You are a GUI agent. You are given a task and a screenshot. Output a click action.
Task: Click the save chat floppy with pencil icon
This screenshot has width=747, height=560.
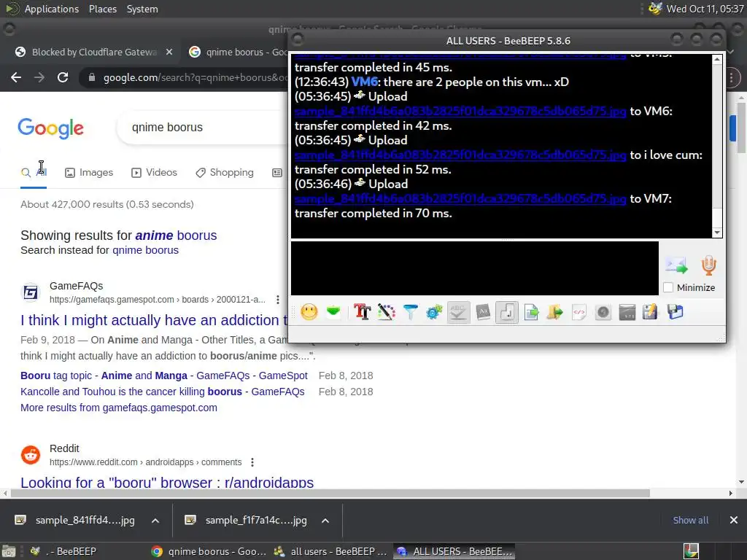click(x=650, y=312)
